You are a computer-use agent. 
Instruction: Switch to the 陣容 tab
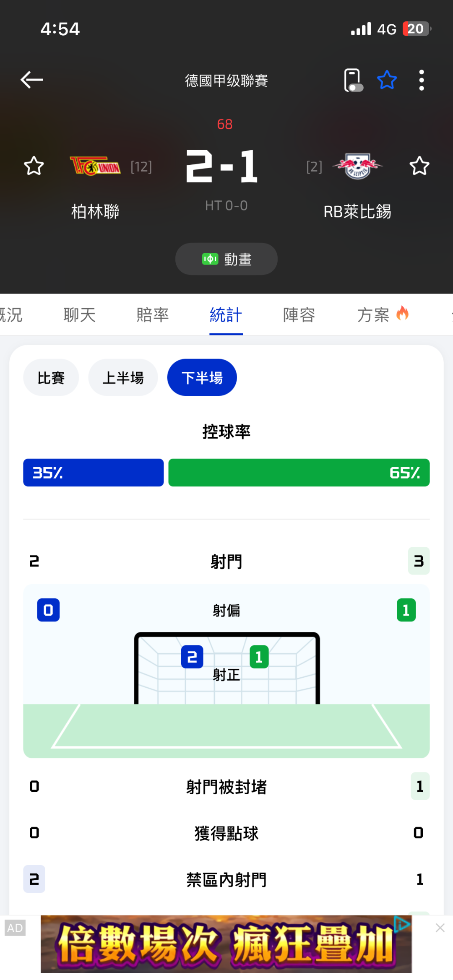click(x=299, y=315)
